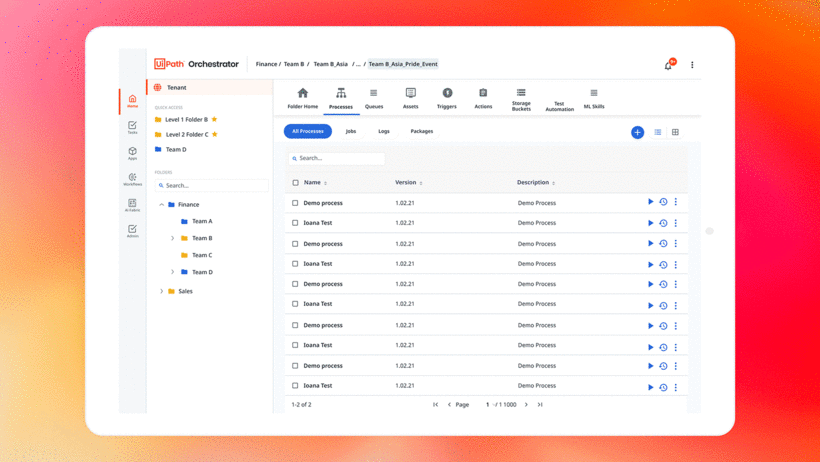
Task: Open the Actions tab
Action: coord(483,98)
